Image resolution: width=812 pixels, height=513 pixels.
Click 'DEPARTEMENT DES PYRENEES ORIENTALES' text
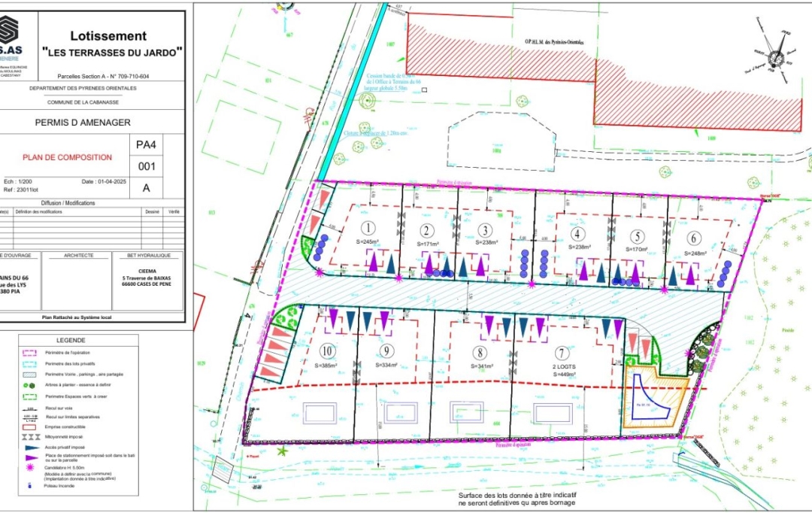pyautogui.click(x=83, y=88)
